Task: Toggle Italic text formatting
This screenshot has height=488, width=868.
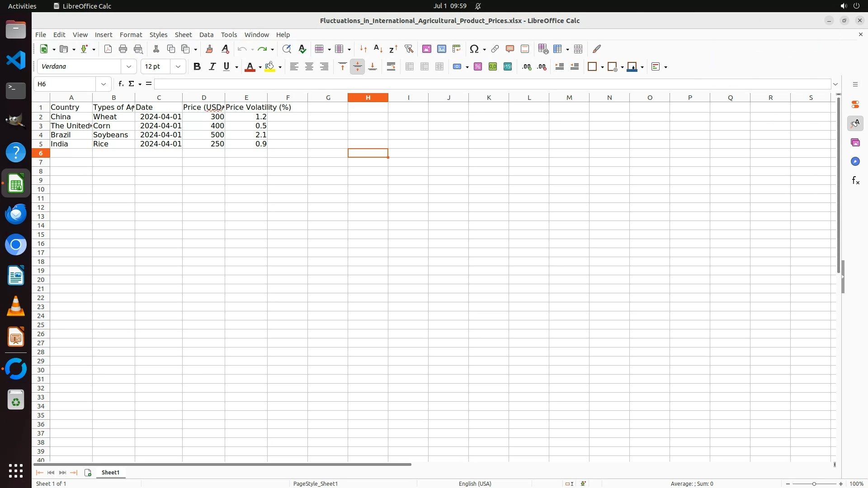Action: coord(212,67)
